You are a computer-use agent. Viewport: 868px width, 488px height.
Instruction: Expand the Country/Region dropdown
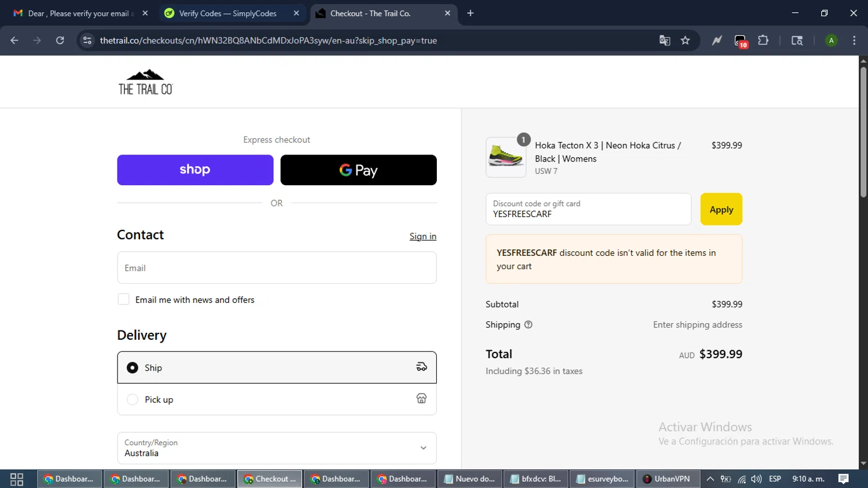click(277, 448)
